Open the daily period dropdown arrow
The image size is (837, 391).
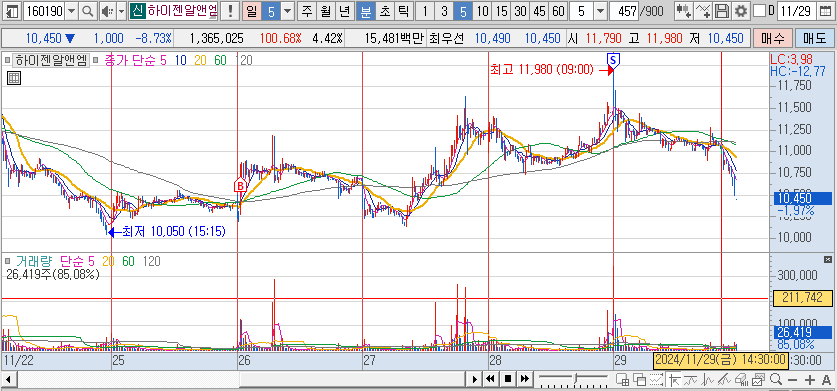coord(288,11)
